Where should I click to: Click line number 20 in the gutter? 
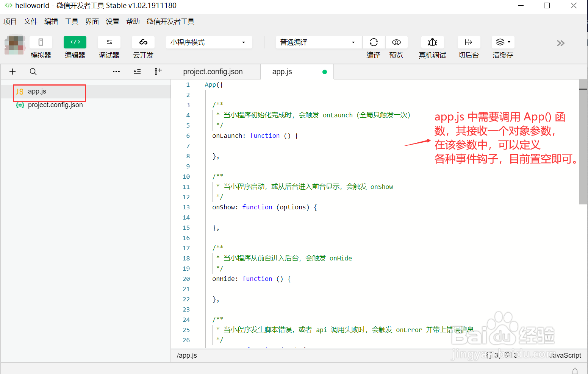pos(186,279)
